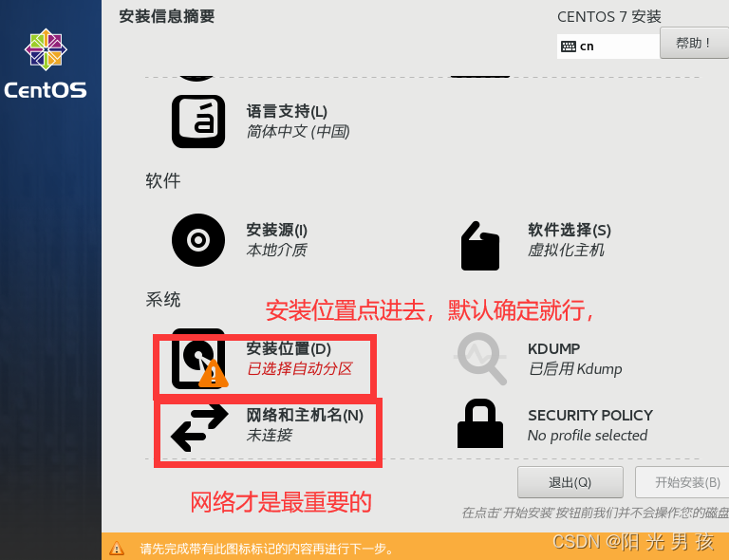Open the 语言支持(L) label

pyautogui.click(x=287, y=112)
